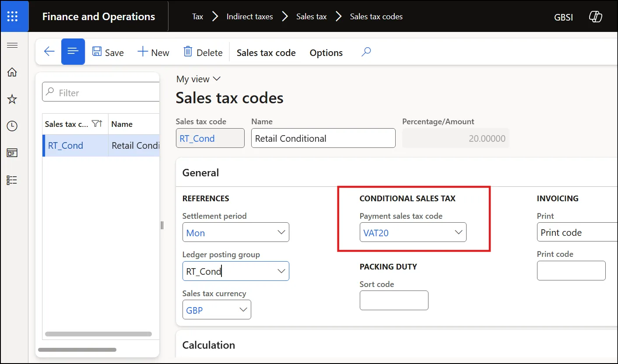The height and width of the screenshot is (364, 618).
Task: Click the list pane lower horizontal scrollbar
Action: click(x=77, y=350)
